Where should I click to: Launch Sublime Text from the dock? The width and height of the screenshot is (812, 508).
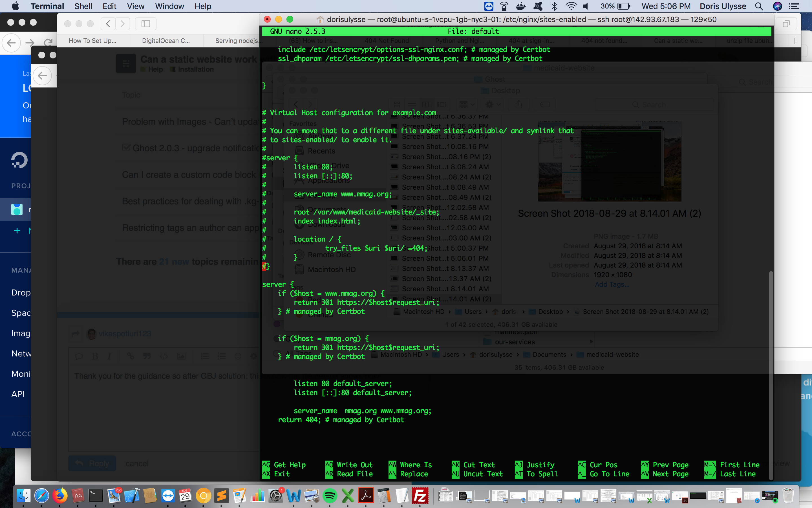click(x=221, y=496)
